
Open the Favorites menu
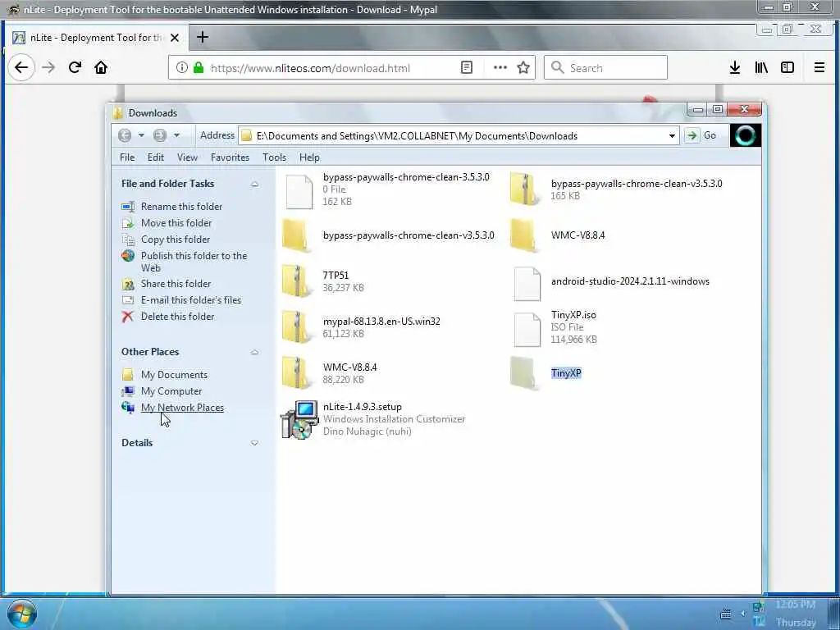pos(230,157)
